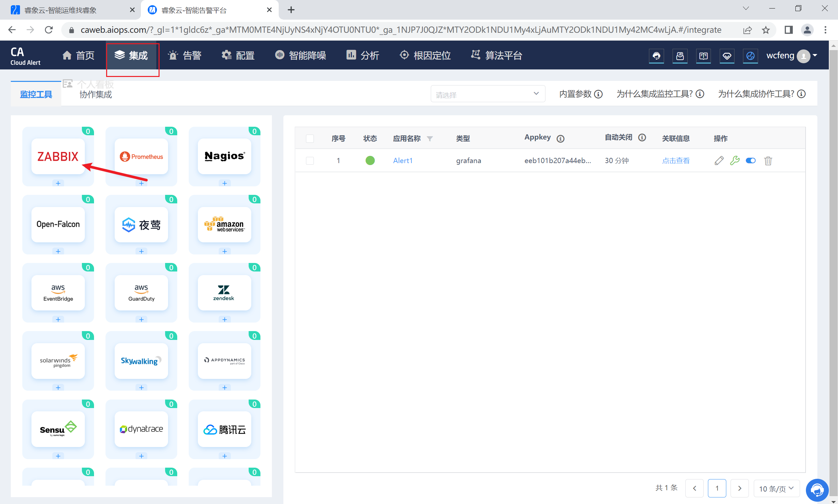The height and width of the screenshot is (504, 838).
Task: Select the SolarWinds Pingdom card
Action: (58, 361)
